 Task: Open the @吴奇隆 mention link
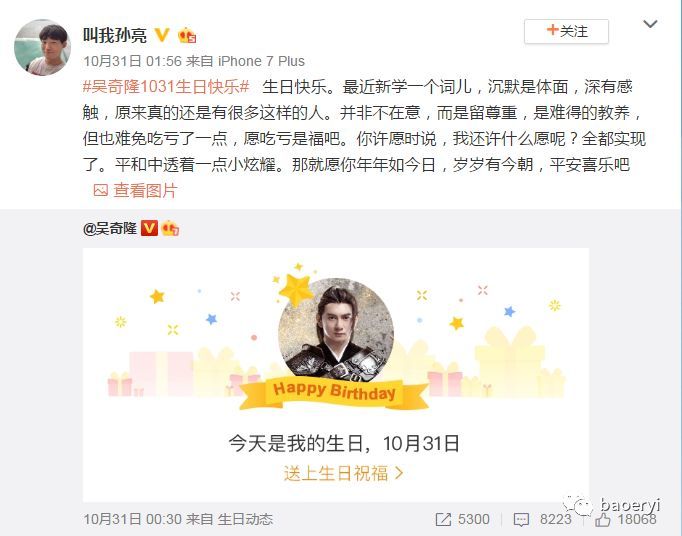pos(110,228)
